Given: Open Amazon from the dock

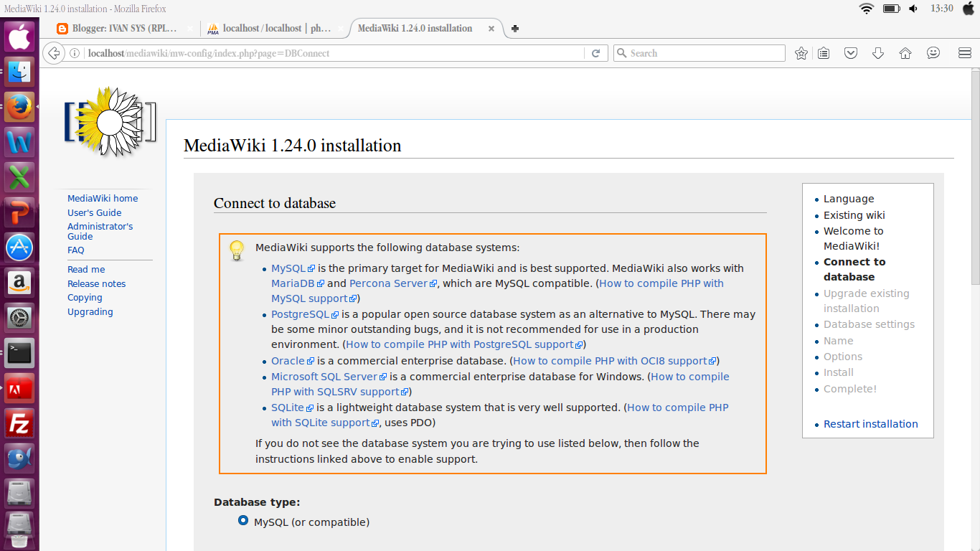Looking at the screenshot, I should click(x=19, y=283).
